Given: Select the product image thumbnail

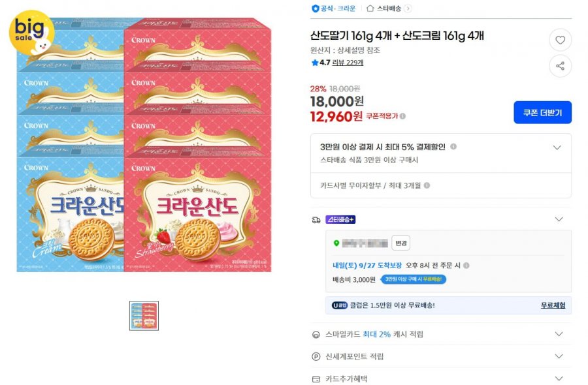Looking at the screenshot, I should point(144,316).
